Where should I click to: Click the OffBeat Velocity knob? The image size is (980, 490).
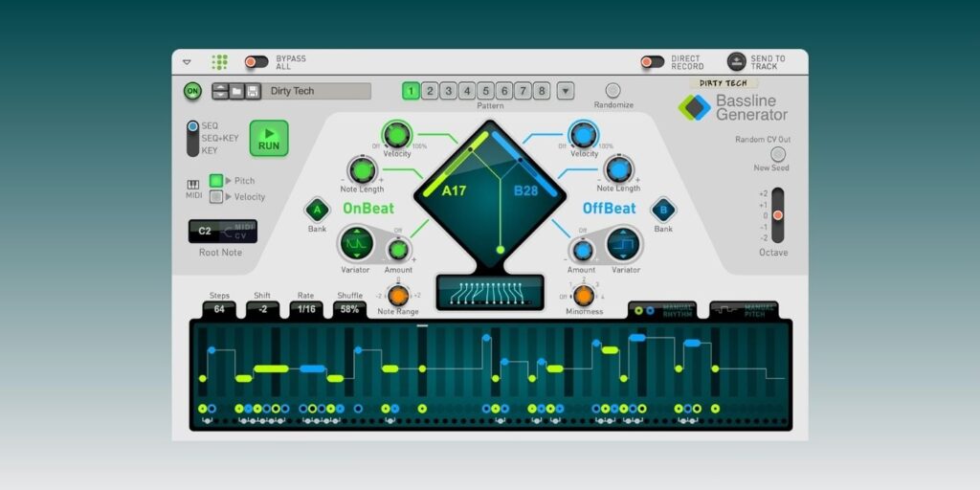(x=583, y=134)
